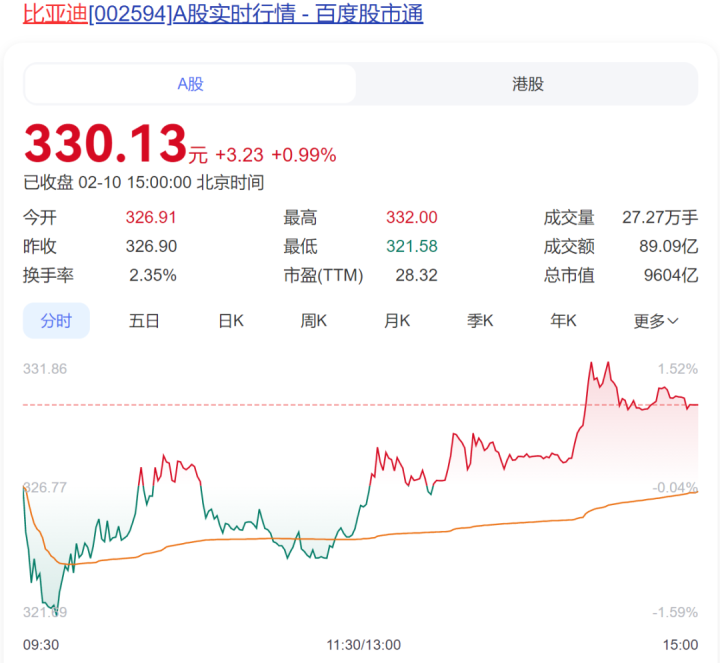View the 月K chart
The height and width of the screenshot is (663, 720).
397,321
